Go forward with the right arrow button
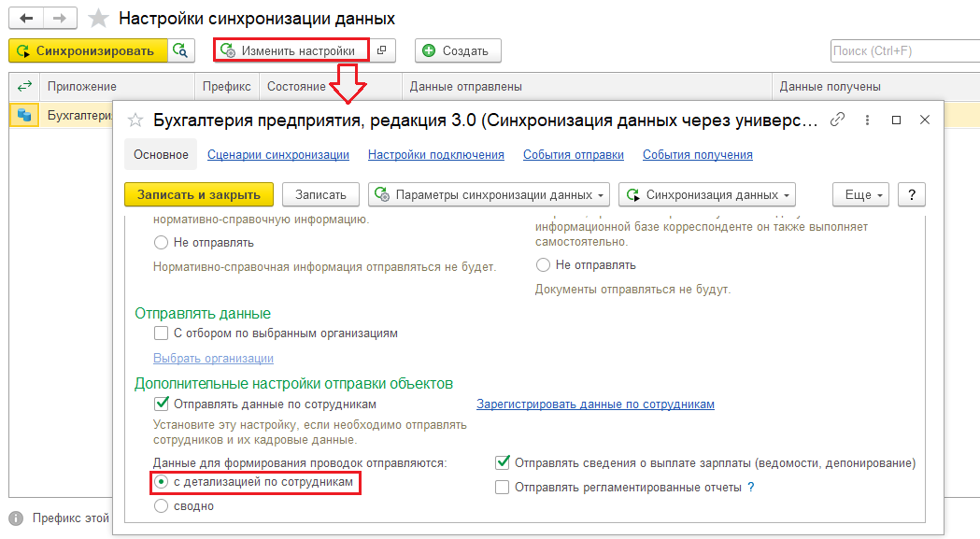Viewport: 980px width, 539px height. tap(60, 18)
